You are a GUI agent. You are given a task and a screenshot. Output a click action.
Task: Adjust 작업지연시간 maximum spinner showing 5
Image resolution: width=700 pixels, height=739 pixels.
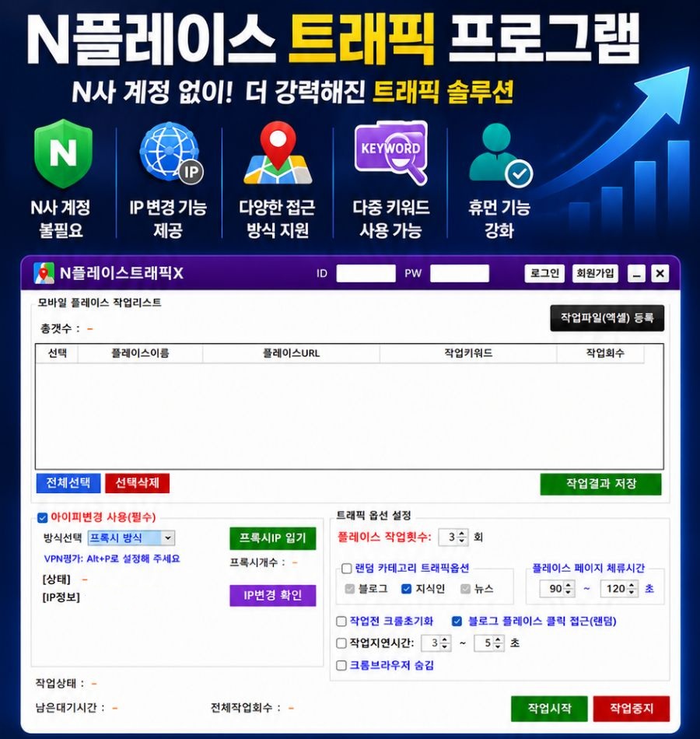(489, 643)
